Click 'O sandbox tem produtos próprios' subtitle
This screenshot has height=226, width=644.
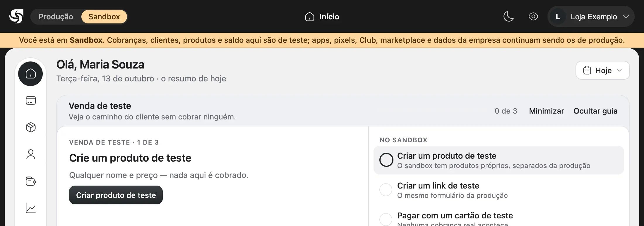(x=494, y=166)
